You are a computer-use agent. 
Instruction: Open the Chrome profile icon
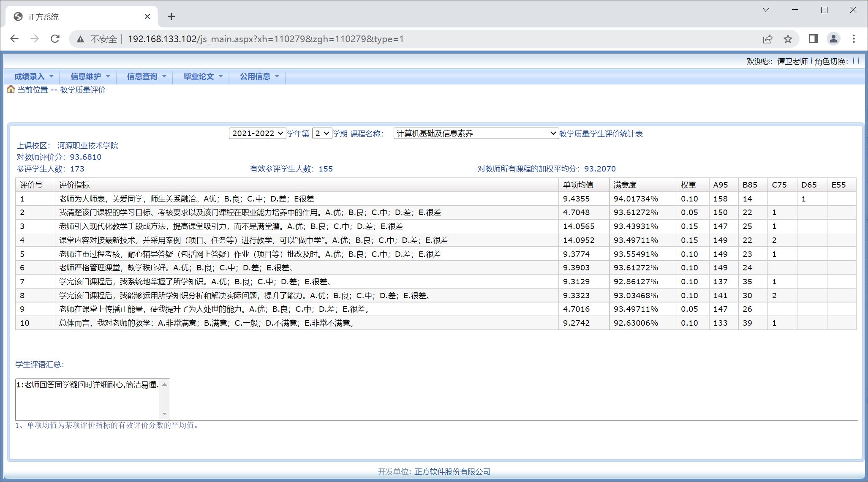pyautogui.click(x=833, y=39)
